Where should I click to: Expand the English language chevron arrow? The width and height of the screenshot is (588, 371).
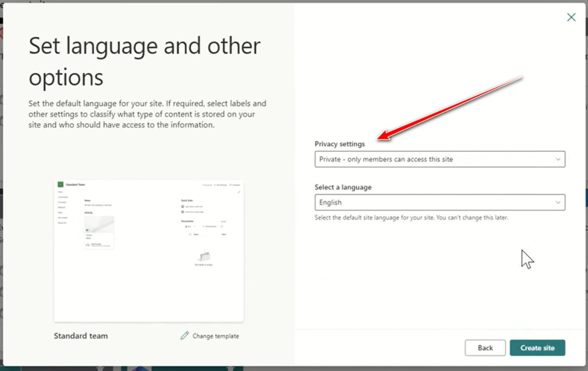pyautogui.click(x=558, y=203)
